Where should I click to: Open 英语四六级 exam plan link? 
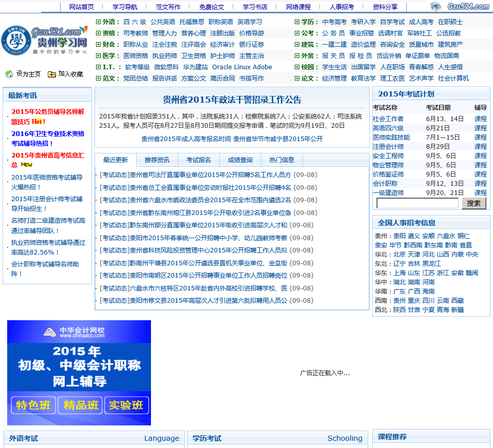pos(388,128)
